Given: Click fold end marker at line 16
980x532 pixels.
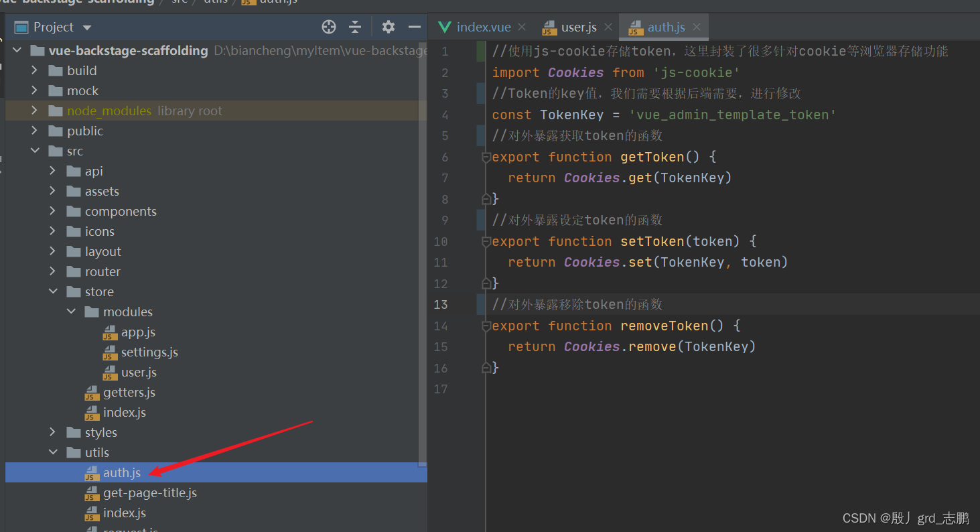Looking at the screenshot, I should click(x=486, y=368).
